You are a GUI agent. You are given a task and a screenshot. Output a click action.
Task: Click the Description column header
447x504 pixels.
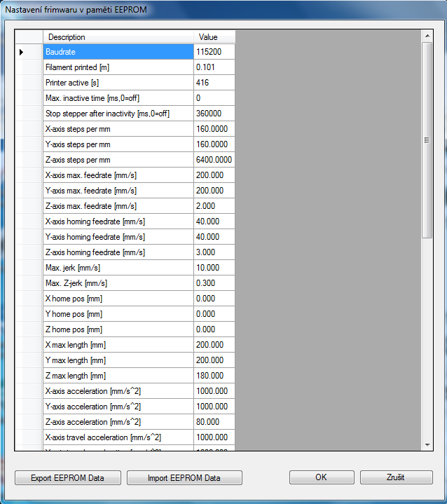pos(118,37)
